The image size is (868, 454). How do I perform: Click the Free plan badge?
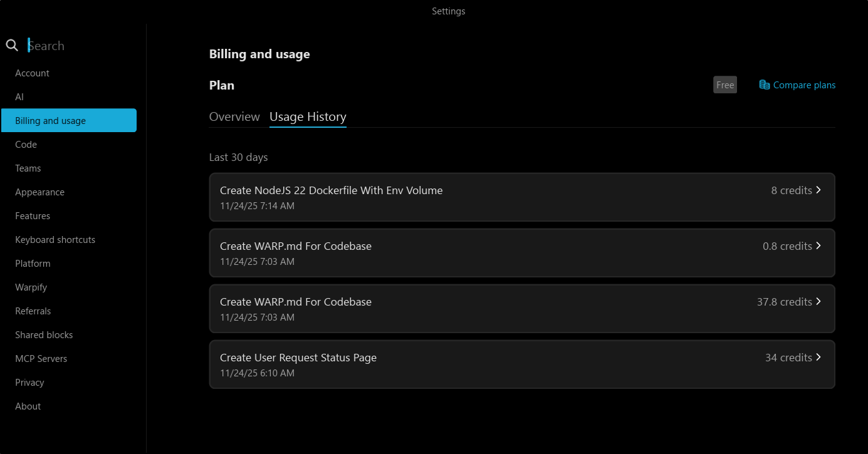pyautogui.click(x=725, y=85)
